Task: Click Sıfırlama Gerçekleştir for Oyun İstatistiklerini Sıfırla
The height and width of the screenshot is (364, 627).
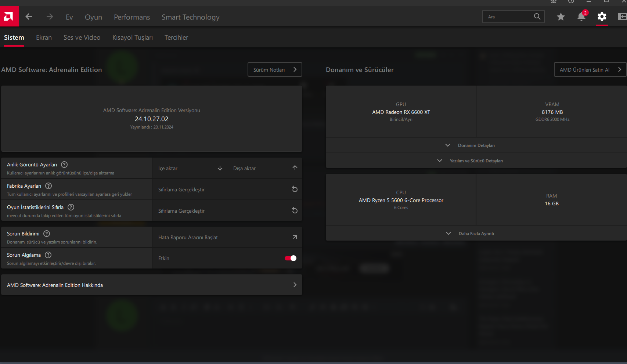Action: coord(227,211)
